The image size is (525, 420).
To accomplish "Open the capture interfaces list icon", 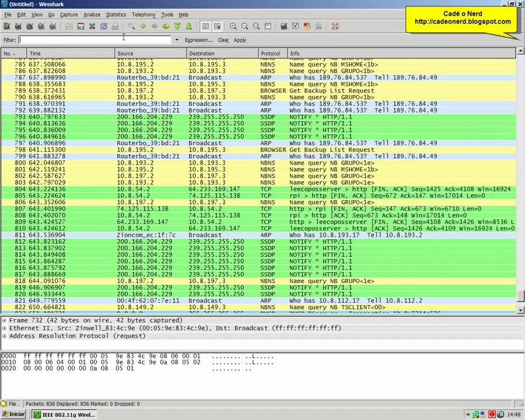I will 6,26.
